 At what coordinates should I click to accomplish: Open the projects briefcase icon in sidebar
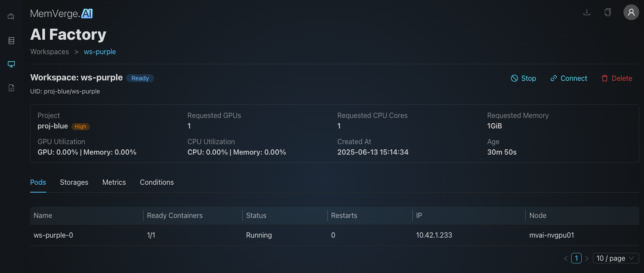coord(11,17)
